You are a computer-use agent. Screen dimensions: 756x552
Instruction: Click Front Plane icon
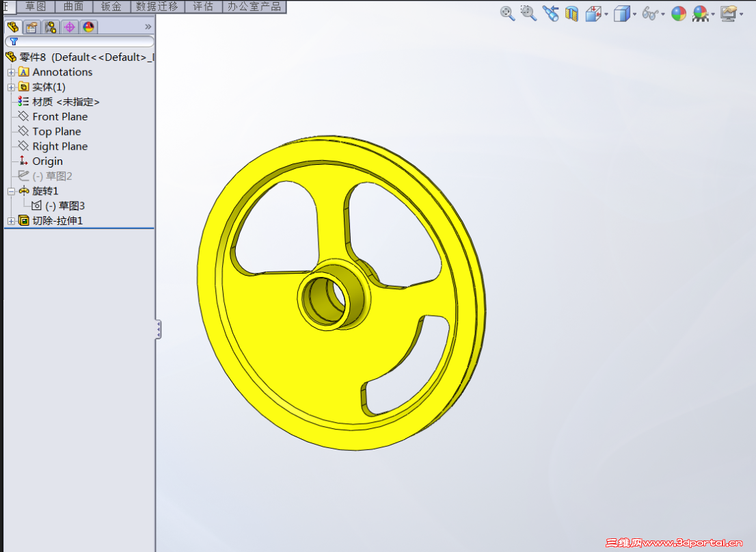click(23, 116)
